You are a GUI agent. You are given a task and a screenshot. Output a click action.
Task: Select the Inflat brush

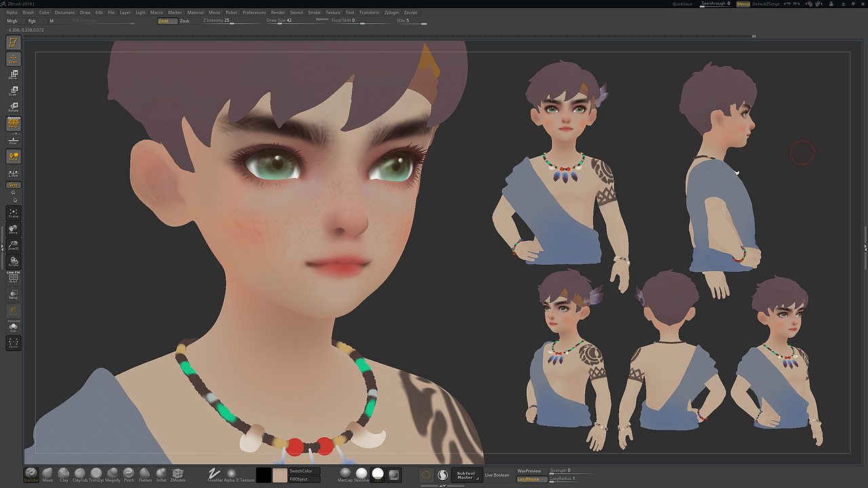pos(161,474)
